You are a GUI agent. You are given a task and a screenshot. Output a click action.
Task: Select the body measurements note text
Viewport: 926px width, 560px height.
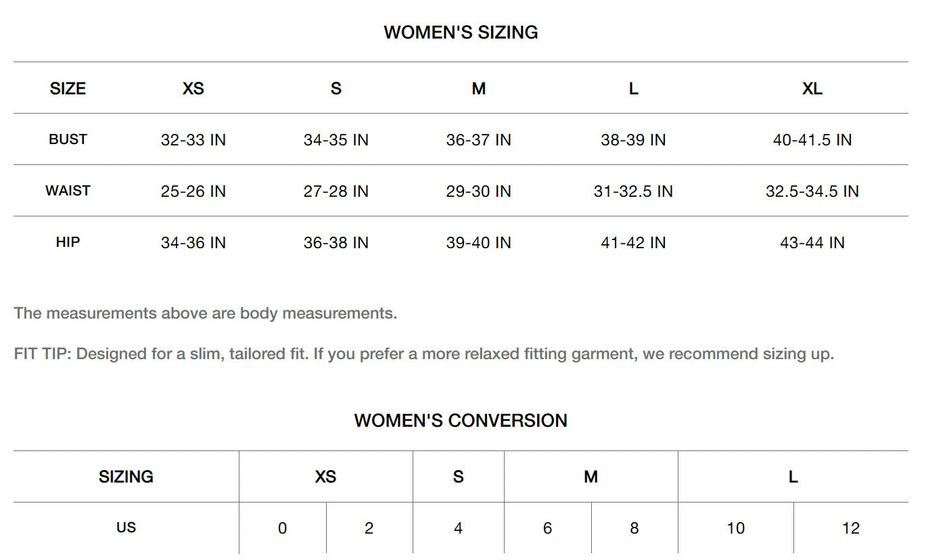(x=205, y=313)
